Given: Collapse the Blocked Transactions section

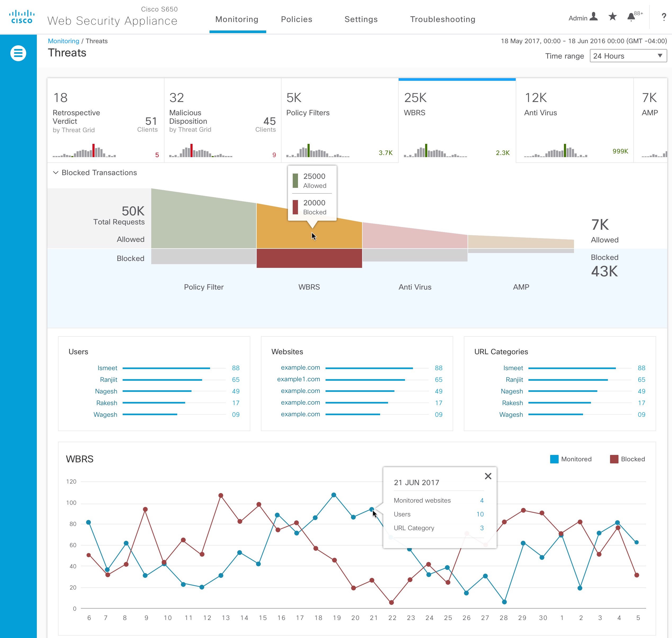Looking at the screenshot, I should 56,173.
